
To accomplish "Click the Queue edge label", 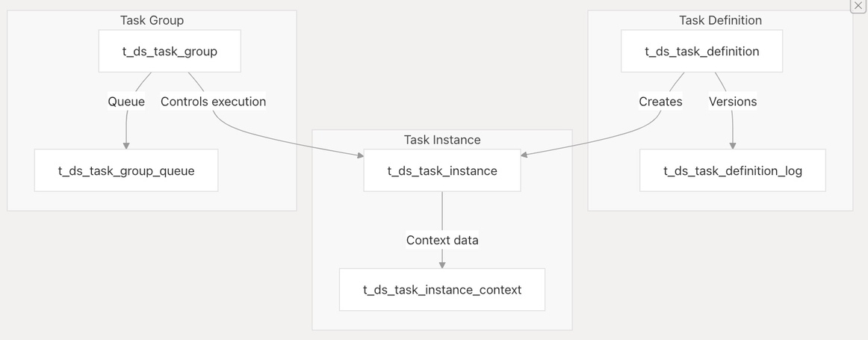I will pos(126,102).
